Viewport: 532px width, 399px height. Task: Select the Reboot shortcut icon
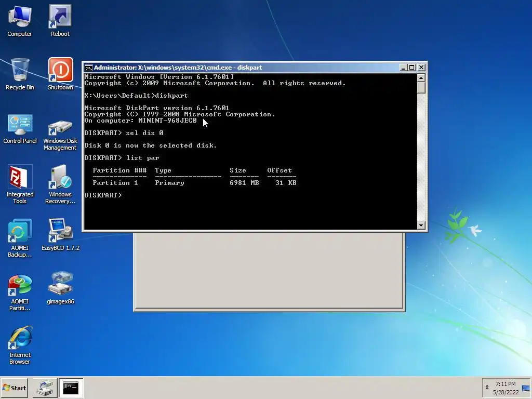pyautogui.click(x=60, y=21)
